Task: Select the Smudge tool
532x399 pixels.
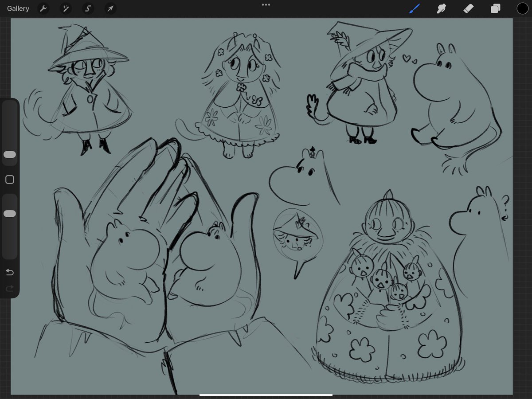Action: [441, 8]
